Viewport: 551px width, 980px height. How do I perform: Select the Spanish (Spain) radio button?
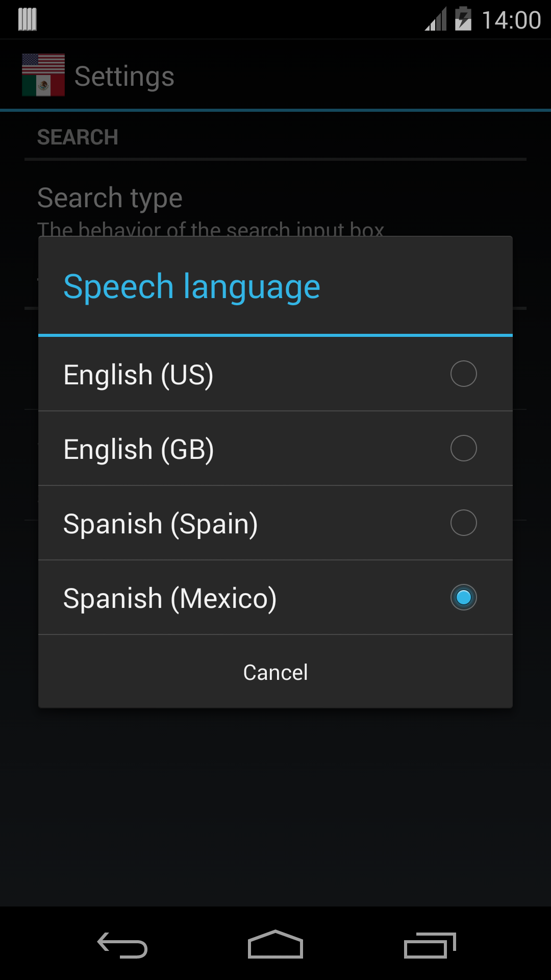464,523
